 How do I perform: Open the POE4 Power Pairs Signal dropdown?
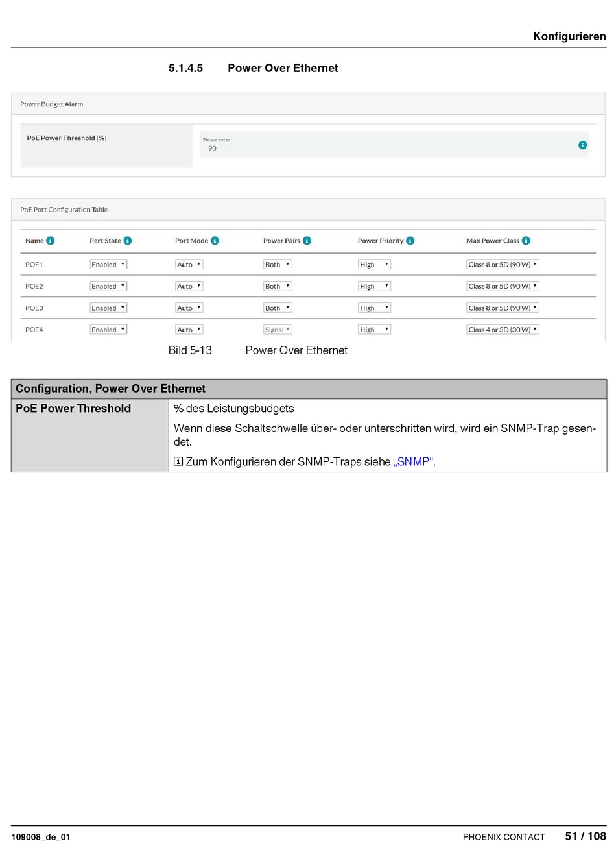click(x=278, y=330)
